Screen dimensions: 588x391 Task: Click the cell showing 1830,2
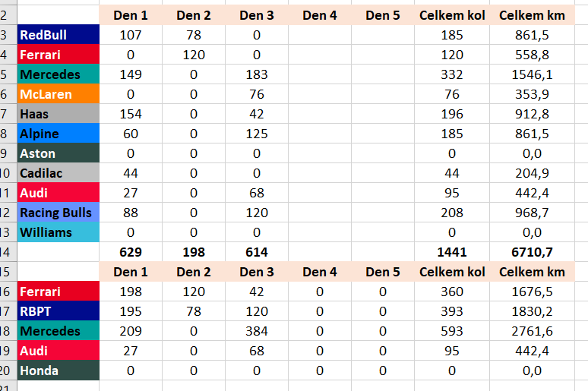point(526,311)
